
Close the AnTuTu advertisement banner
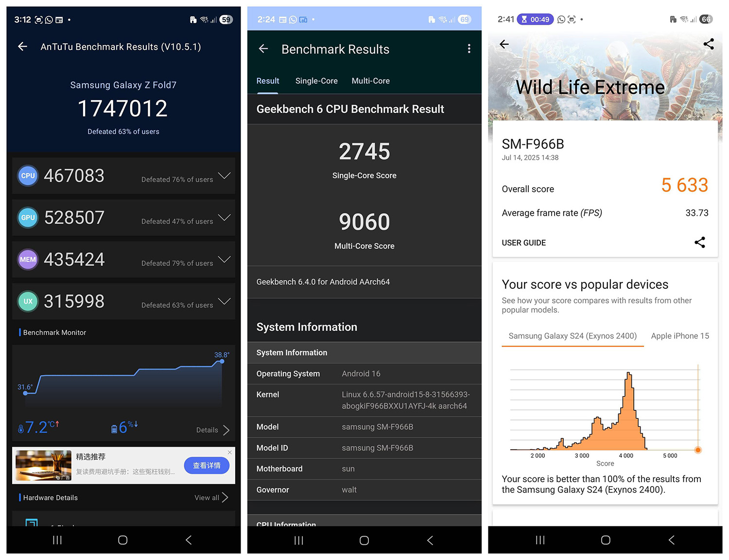point(230,453)
